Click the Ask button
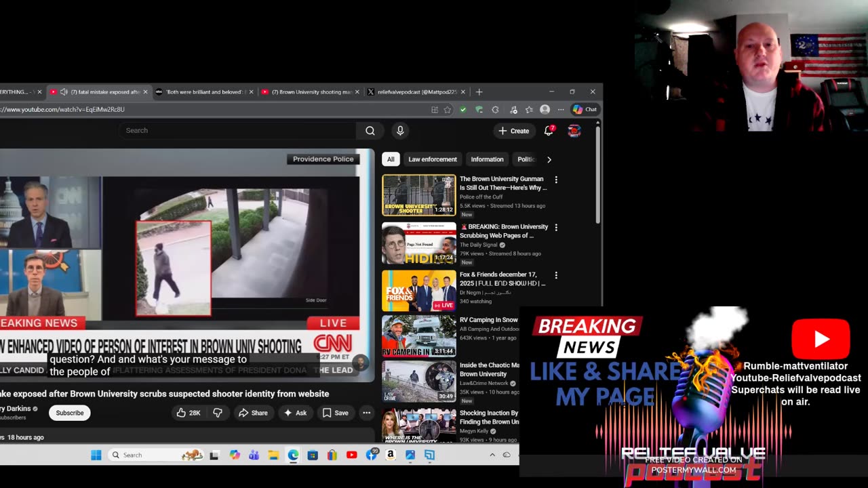This screenshot has height=488, width=868. [295, 413]
